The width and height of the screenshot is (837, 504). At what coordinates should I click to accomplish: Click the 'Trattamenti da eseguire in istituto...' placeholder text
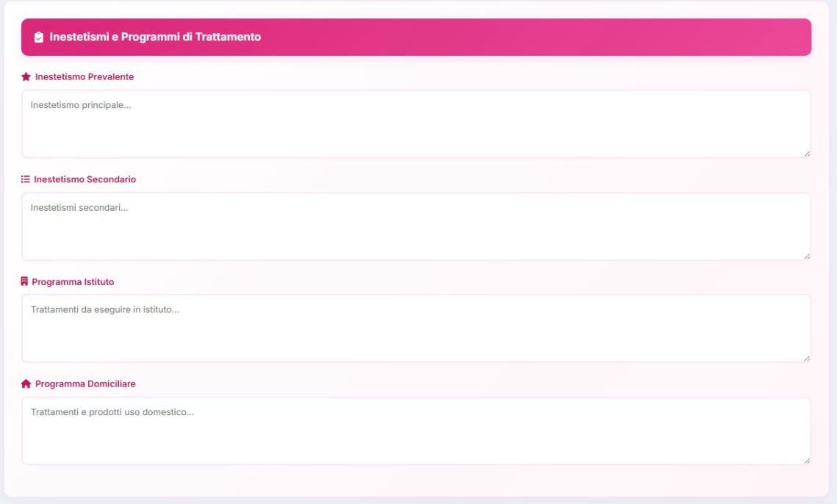[x=105, y=310]
